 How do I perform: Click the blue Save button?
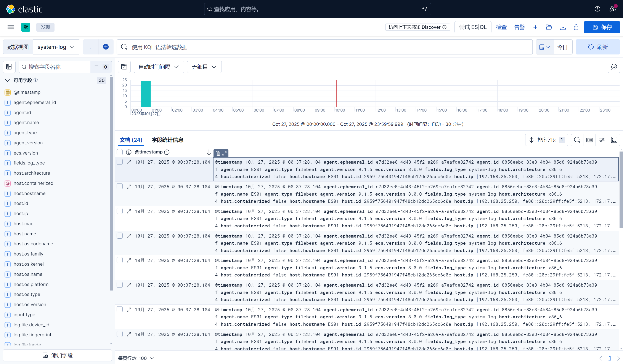point(602,27)
